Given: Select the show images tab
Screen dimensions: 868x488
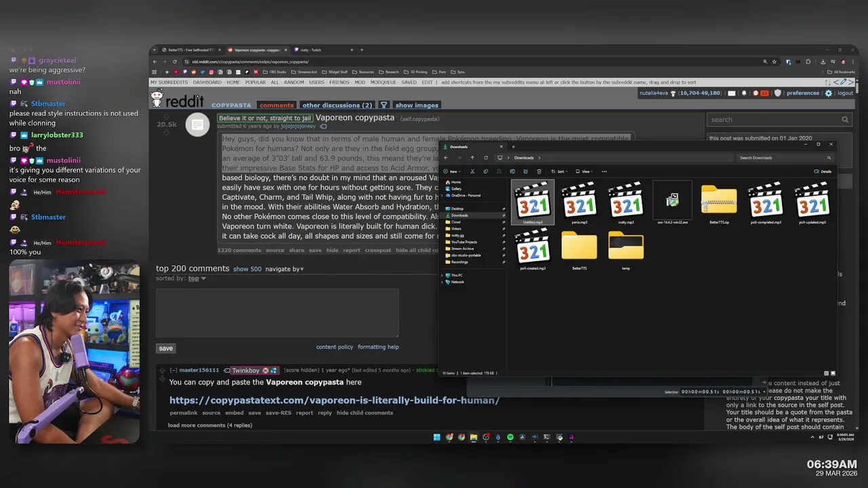Looking at the screenshot, I should pos(417,105).
